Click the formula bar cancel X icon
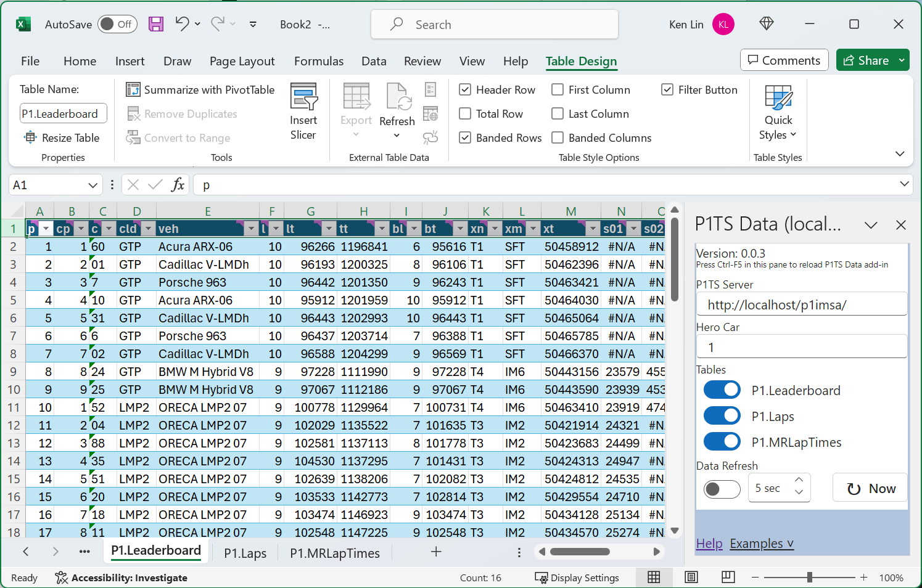The image size is (922, 588). tap(133, 185)
